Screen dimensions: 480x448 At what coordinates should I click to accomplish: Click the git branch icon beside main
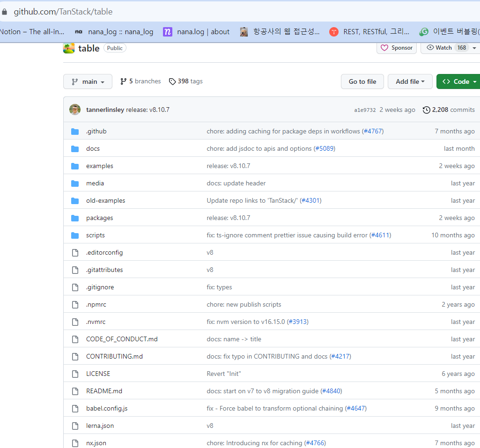click(75, 82)
